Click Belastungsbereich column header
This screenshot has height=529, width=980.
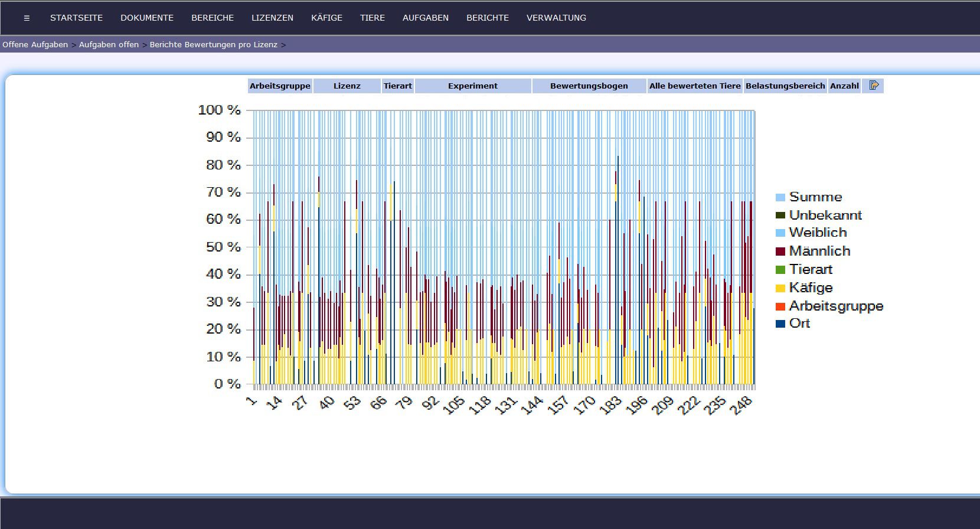coord(785,86)
